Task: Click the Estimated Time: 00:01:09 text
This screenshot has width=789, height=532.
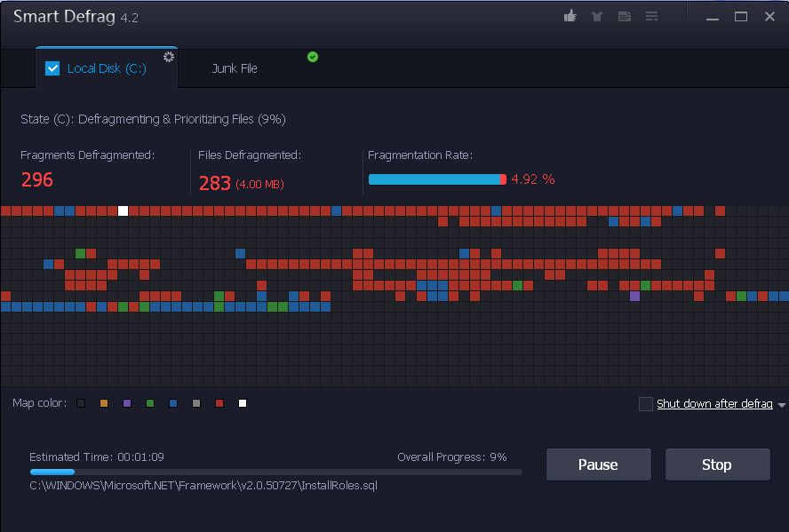Action: tap(97, 457)
